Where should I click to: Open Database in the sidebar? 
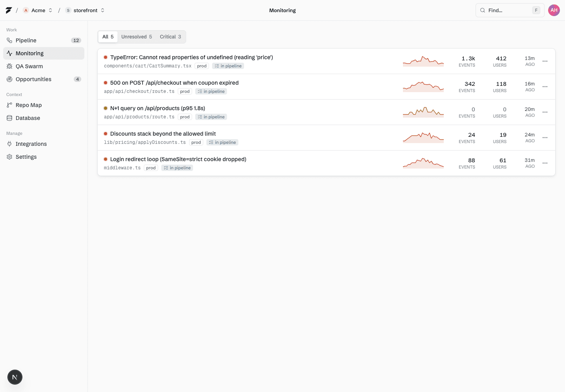(x=44, y=118)
